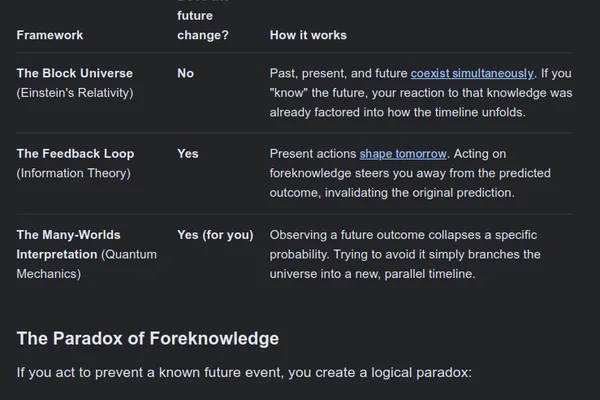Select the "(Einstein's Relativity)" subtitle text
The image size is (600, 400).
pyautogui.click(x=75, y=93)
